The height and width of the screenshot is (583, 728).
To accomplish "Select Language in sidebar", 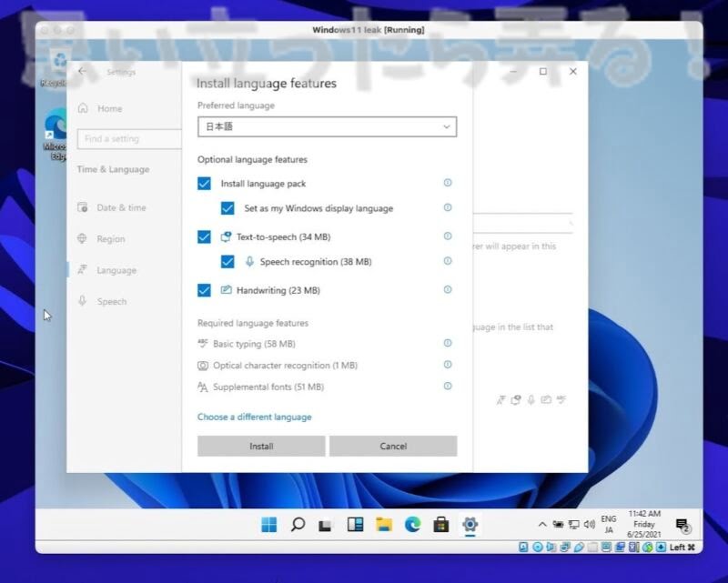I will pos(106,270).
